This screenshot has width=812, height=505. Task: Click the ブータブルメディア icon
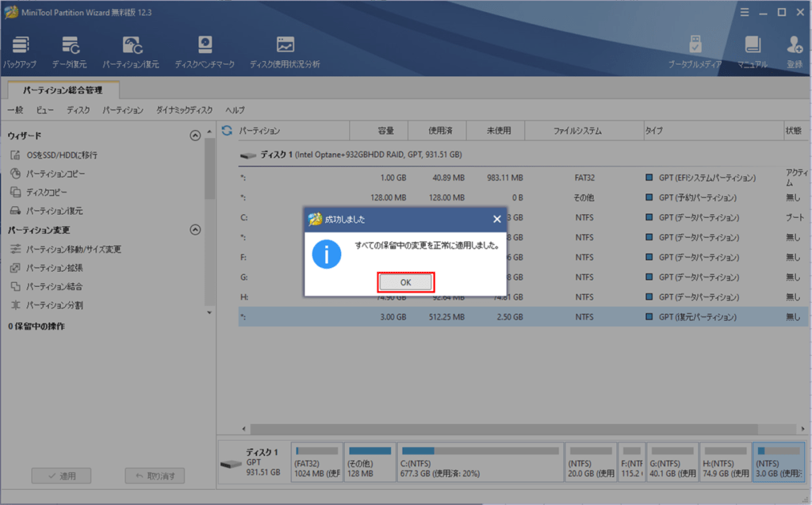click(x=695, y=51)
